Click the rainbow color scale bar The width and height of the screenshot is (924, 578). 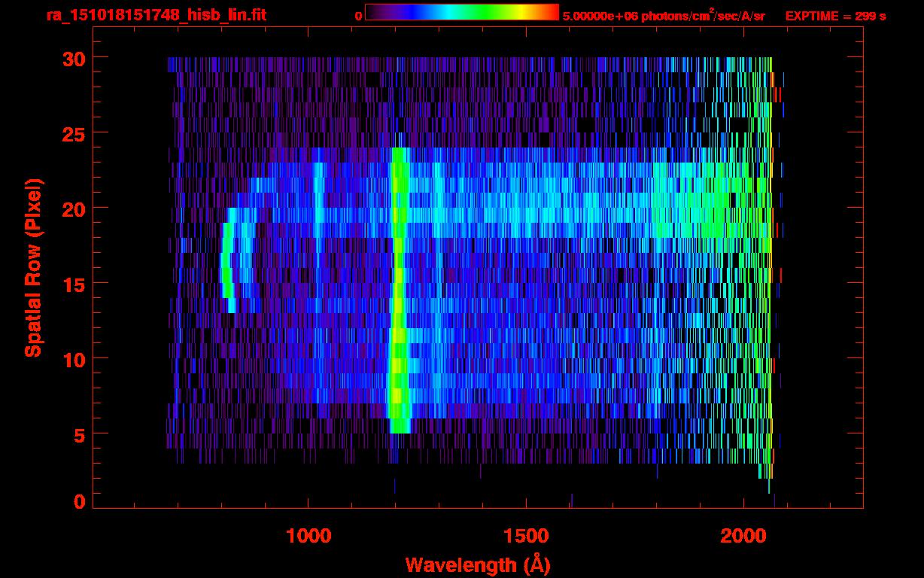click(462, 12)
